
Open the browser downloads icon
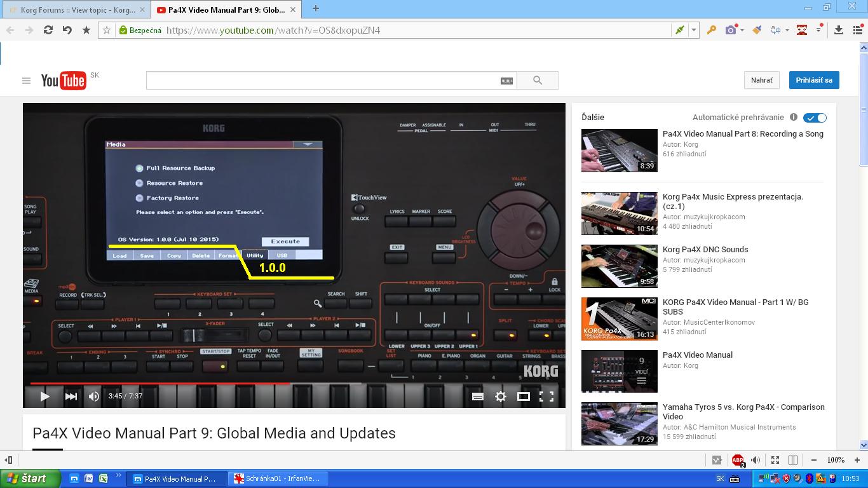[839, 30]
